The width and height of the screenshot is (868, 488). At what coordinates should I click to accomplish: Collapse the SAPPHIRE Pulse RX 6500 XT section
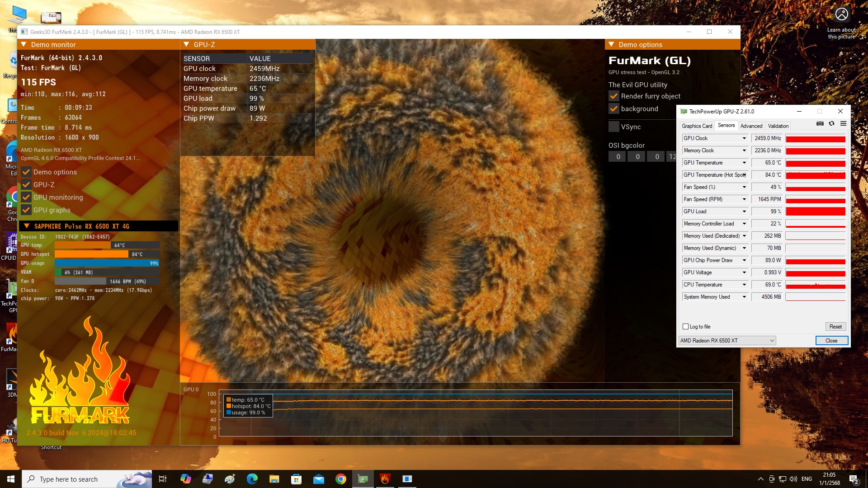tap(27, 226)
